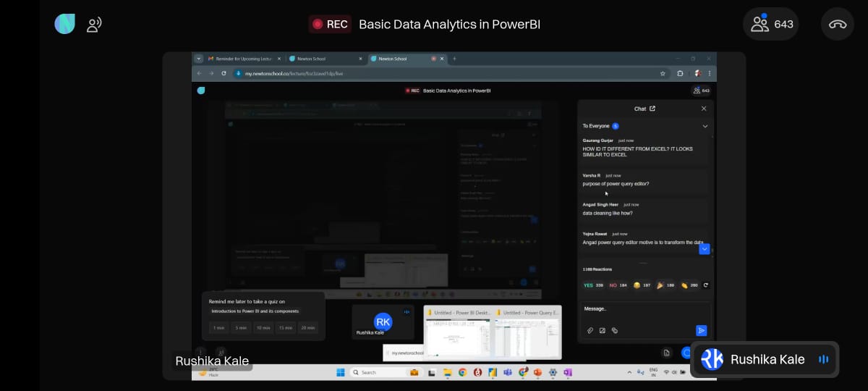
Task: Go back using the browser back arrow
Action: (x=200, y=73)
